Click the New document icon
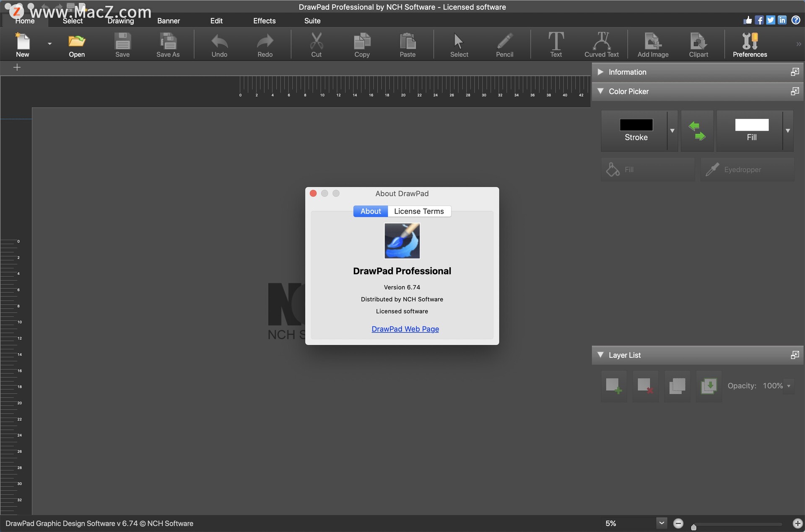 pos(23,41)
